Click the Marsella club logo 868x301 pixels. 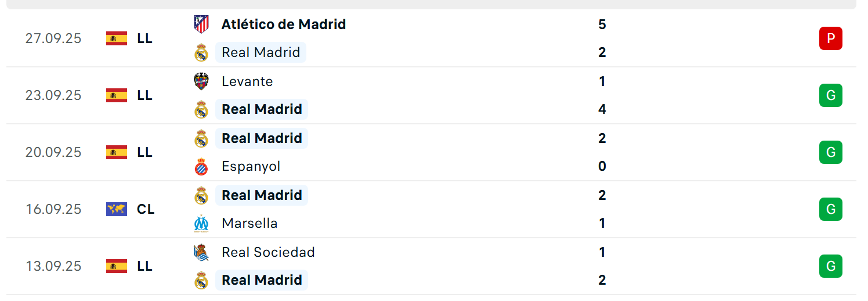[201, 223]
